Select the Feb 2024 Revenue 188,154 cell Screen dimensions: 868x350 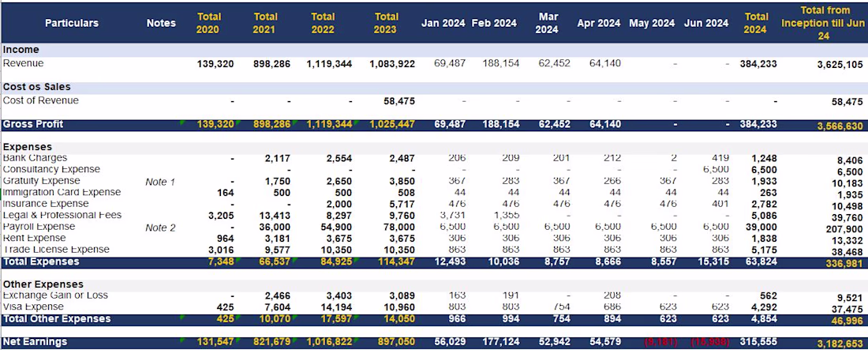[500, 63]
